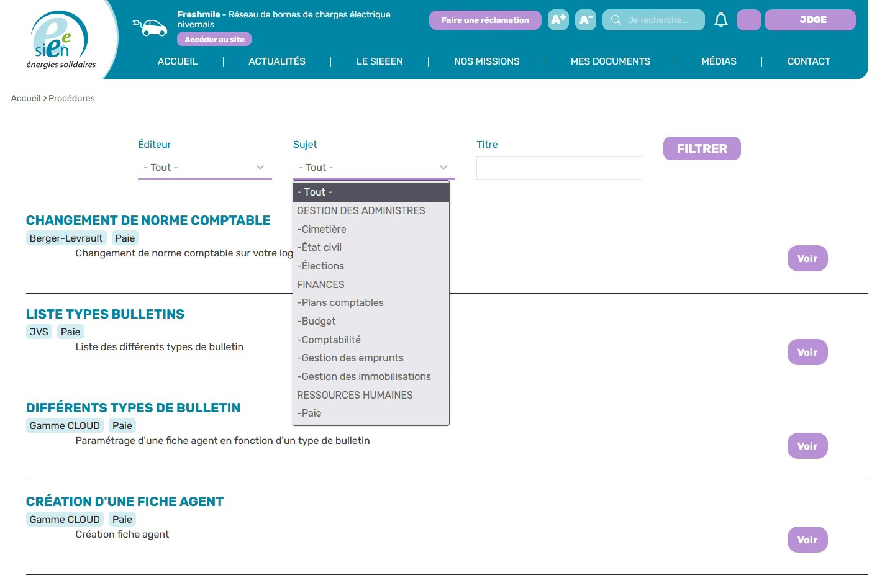Viewport: 877px width, 588px height.
Task: View Liste Types Bulletins procedure
Action: coord(807,352)
